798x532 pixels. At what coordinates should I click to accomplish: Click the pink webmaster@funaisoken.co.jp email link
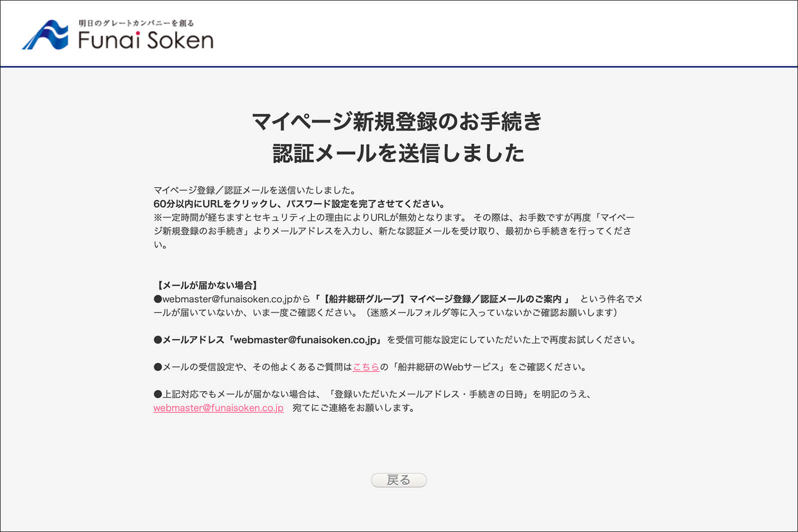pos(218,408)
